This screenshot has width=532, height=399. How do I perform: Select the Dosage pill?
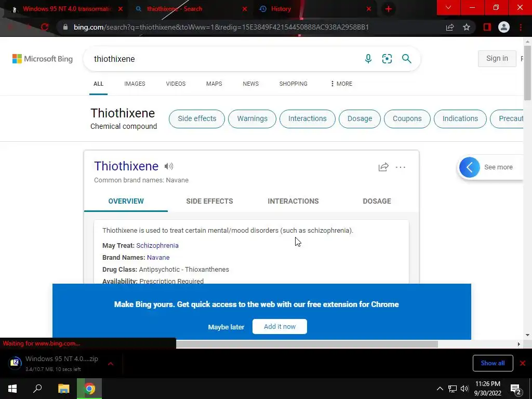pyautogui.click(x=360, y=119)
